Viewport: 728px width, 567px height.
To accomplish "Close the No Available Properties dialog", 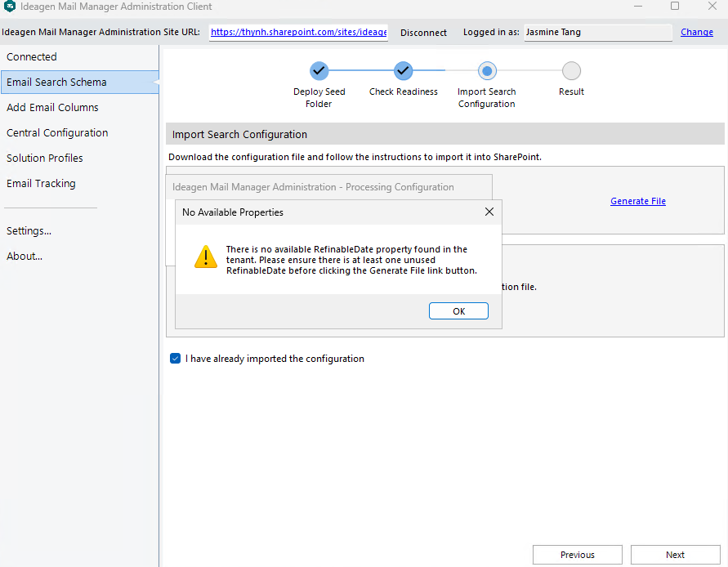I will coord(489,212).
